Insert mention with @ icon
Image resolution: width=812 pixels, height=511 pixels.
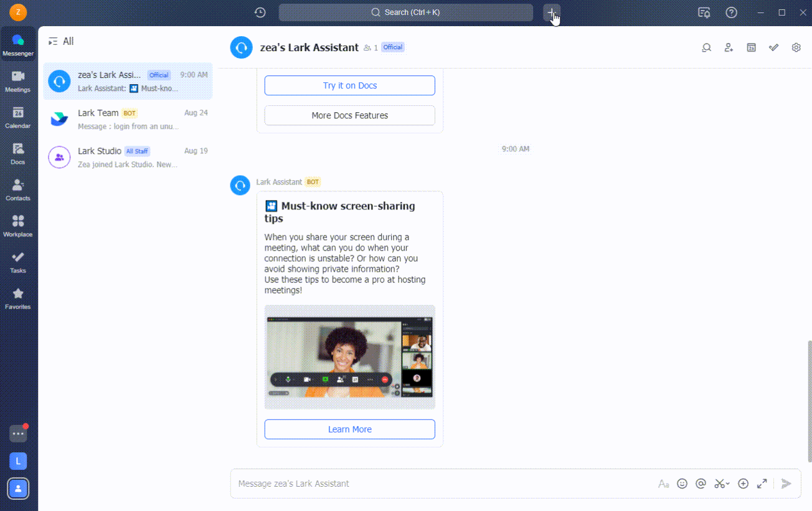701,484
